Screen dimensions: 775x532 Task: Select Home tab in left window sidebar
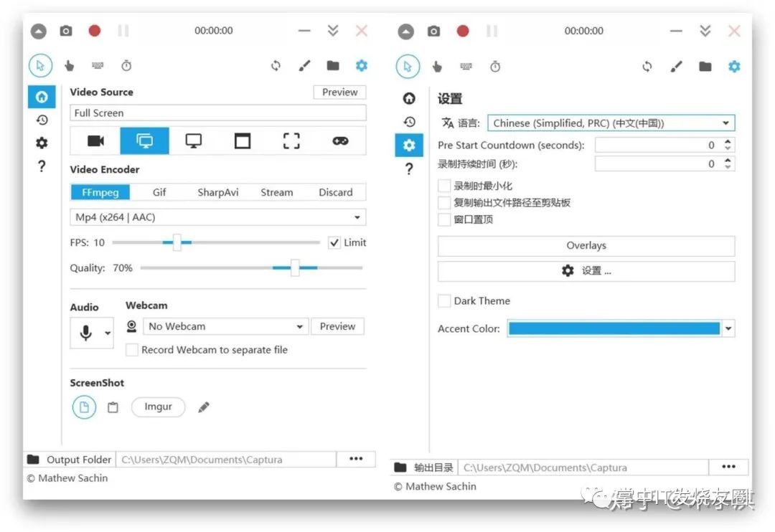(42, 96)
